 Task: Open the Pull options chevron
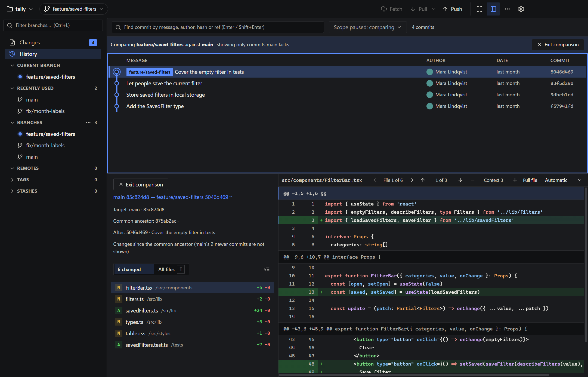point(434,9)
